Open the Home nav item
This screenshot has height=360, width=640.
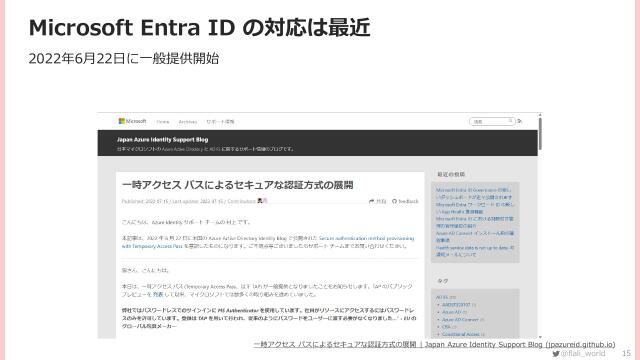pyautogui.click(x=163, y=122)
